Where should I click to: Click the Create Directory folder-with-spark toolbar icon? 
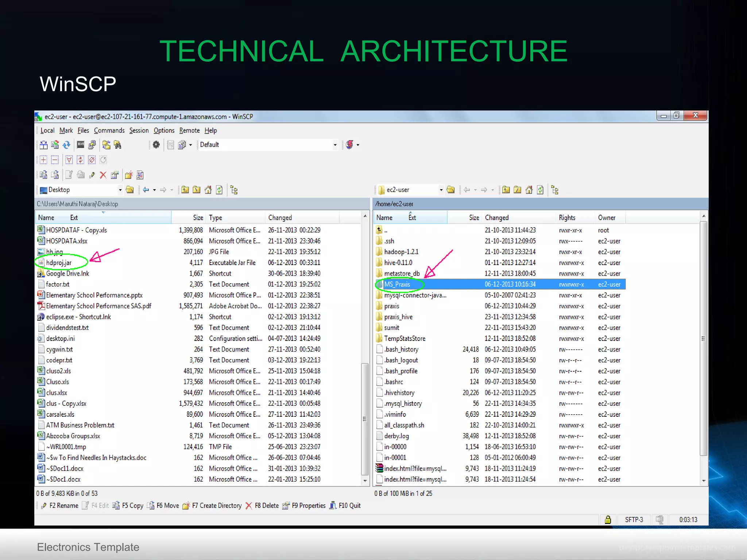click(128, 175)
